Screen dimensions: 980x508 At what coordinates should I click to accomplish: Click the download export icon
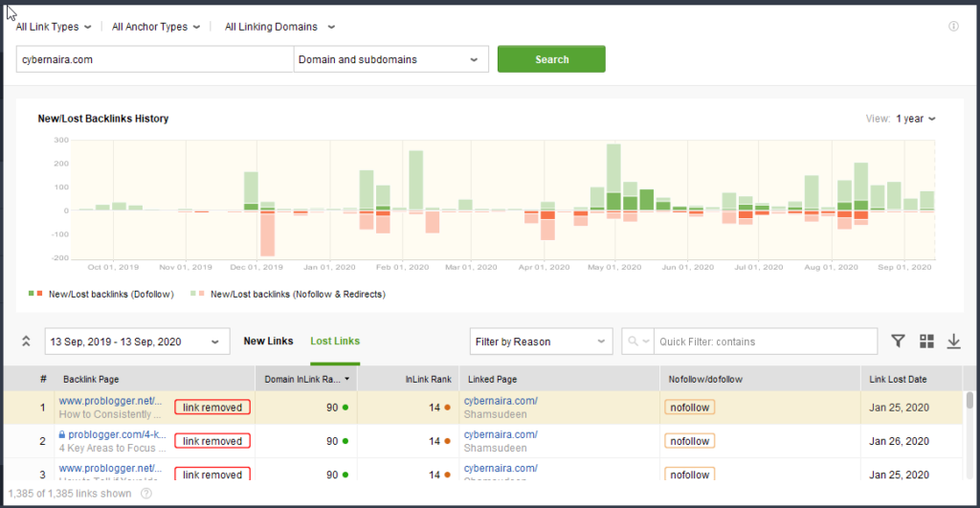953,342
